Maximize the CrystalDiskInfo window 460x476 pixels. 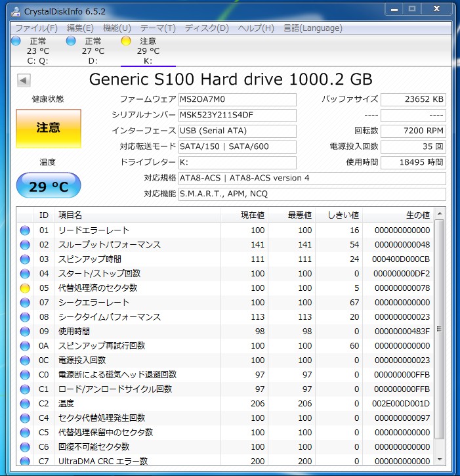point(411,9)
